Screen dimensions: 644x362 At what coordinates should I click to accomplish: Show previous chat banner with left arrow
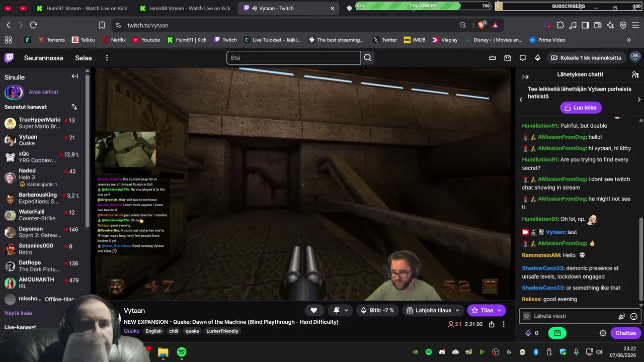(x=521, y=100)
